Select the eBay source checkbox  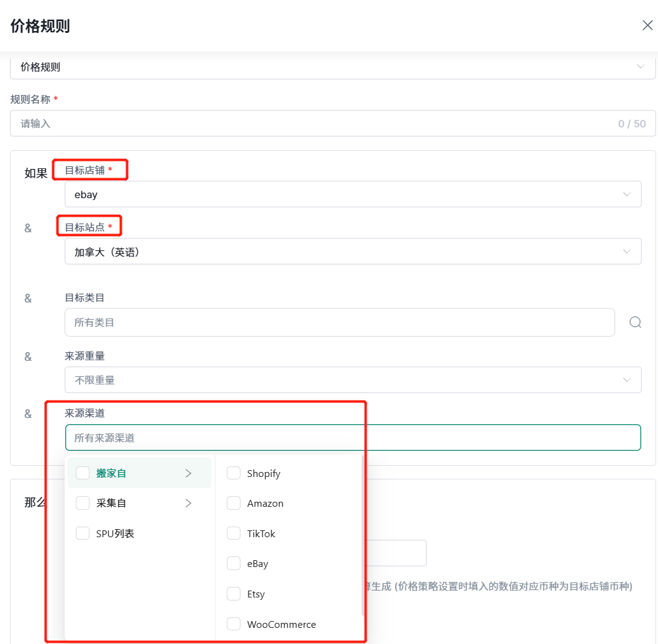pyautogui.click(x=234, y=564)
